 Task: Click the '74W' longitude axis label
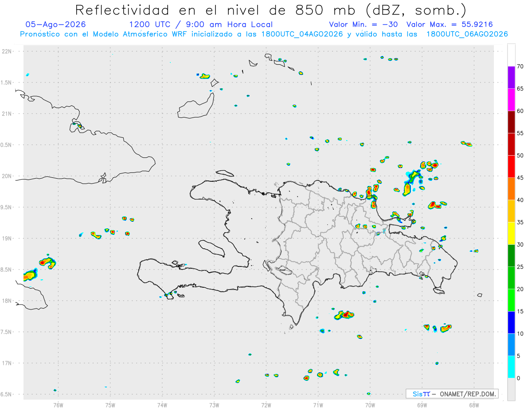click(162, 404)
